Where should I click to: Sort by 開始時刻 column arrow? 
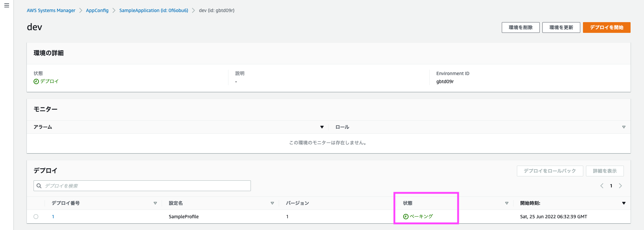coord(624,203)
